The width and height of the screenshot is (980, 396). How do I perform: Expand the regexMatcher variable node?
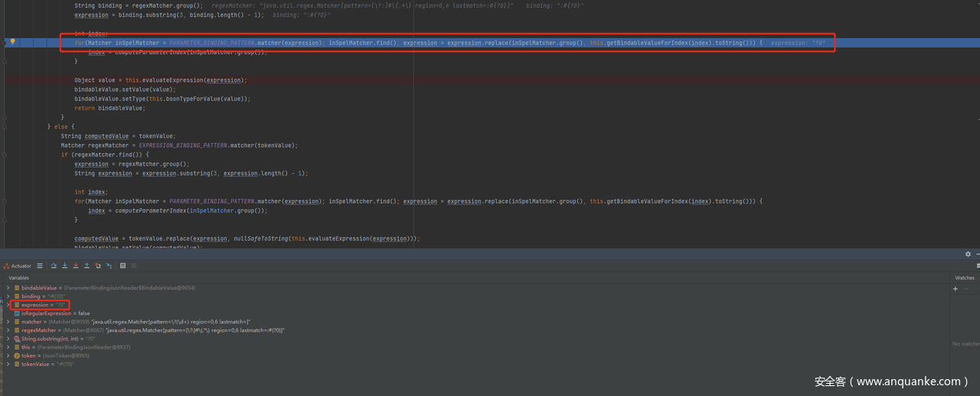(8, 330)
